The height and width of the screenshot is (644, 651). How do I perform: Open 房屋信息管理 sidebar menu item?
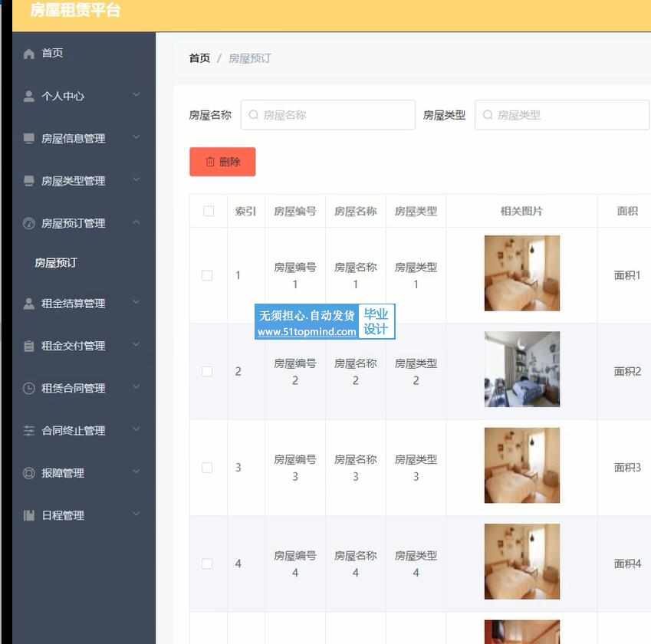[84, 138]
